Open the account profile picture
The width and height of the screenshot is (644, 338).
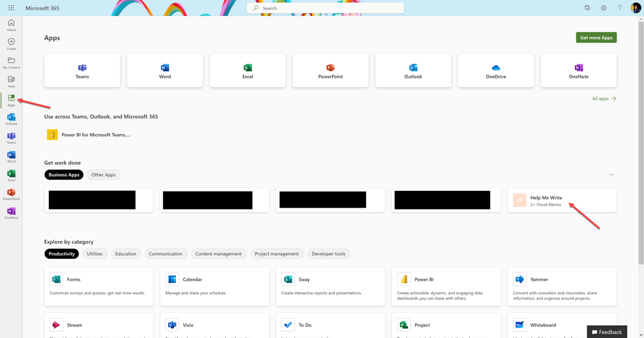[636, 8]
